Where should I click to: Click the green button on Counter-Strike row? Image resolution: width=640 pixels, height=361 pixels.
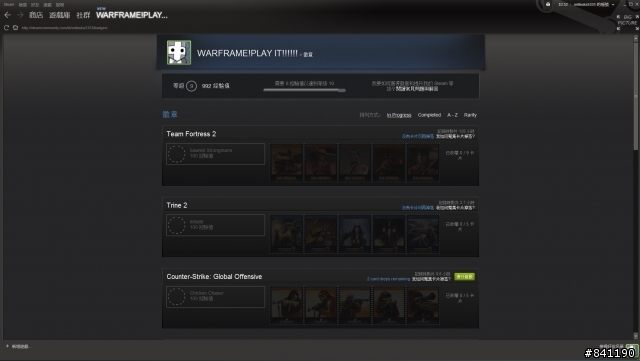point(464,277)
